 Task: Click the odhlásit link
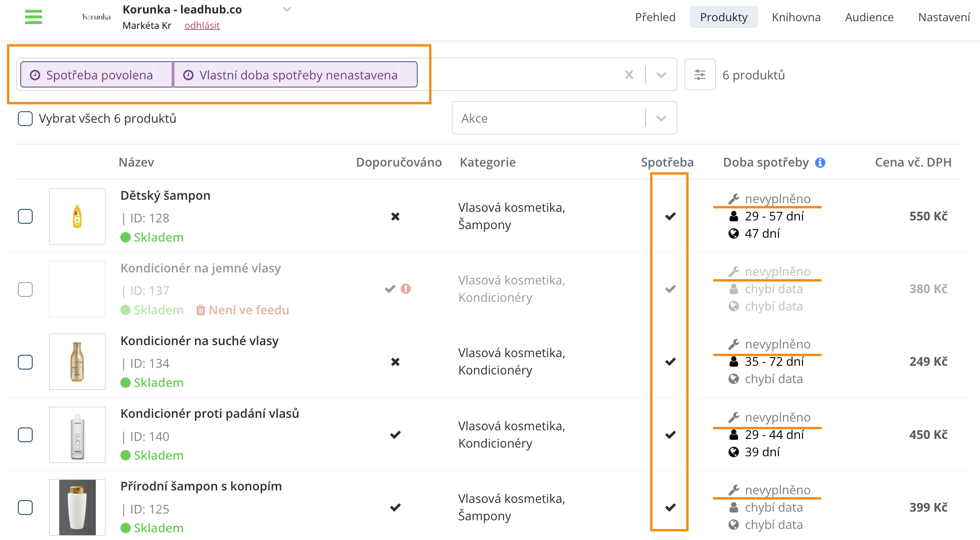(202, 26)
